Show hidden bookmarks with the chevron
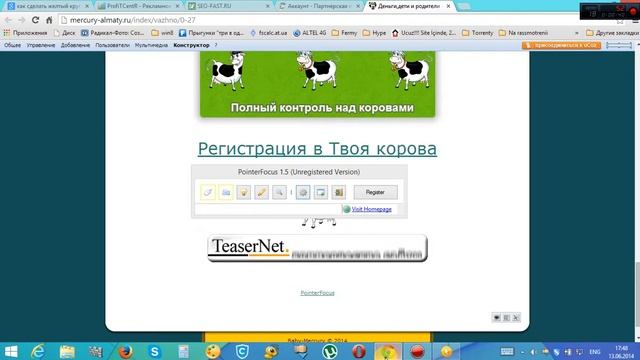 577,33
